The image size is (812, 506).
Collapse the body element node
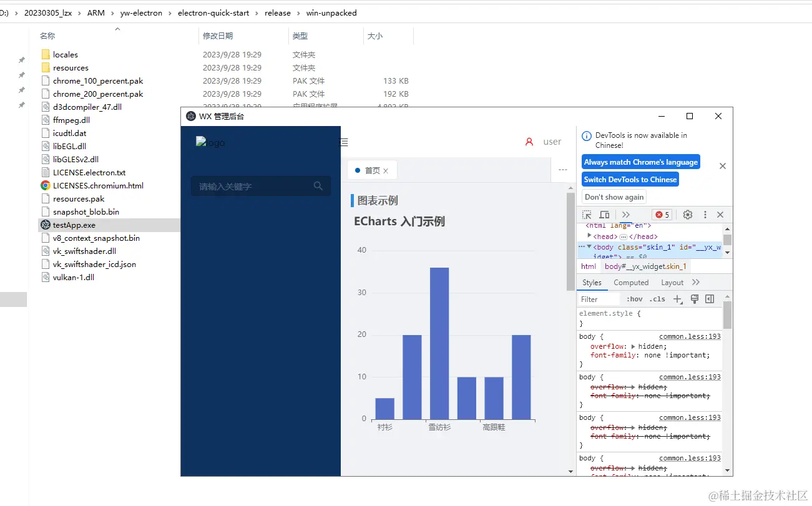tap(589, 246)
